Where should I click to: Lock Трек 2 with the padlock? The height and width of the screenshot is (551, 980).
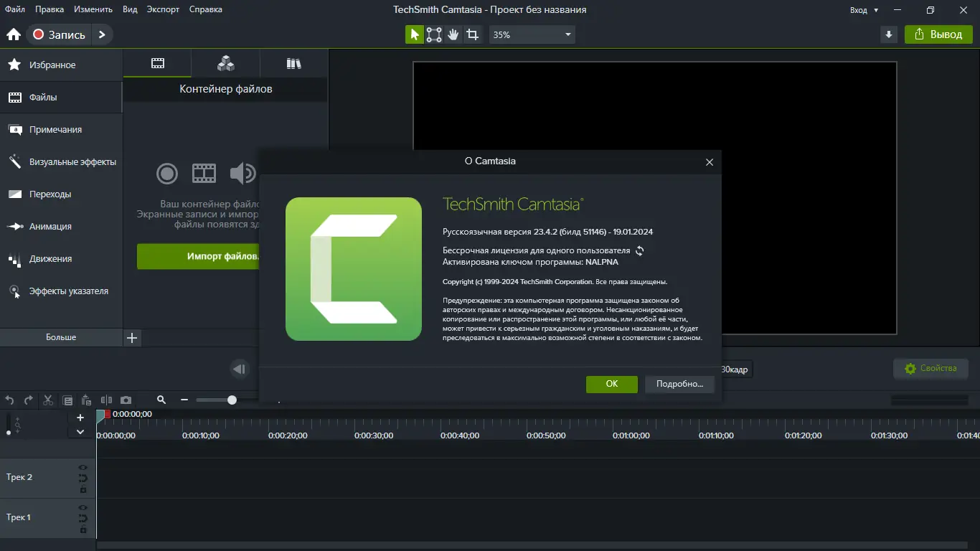point(83,489)
